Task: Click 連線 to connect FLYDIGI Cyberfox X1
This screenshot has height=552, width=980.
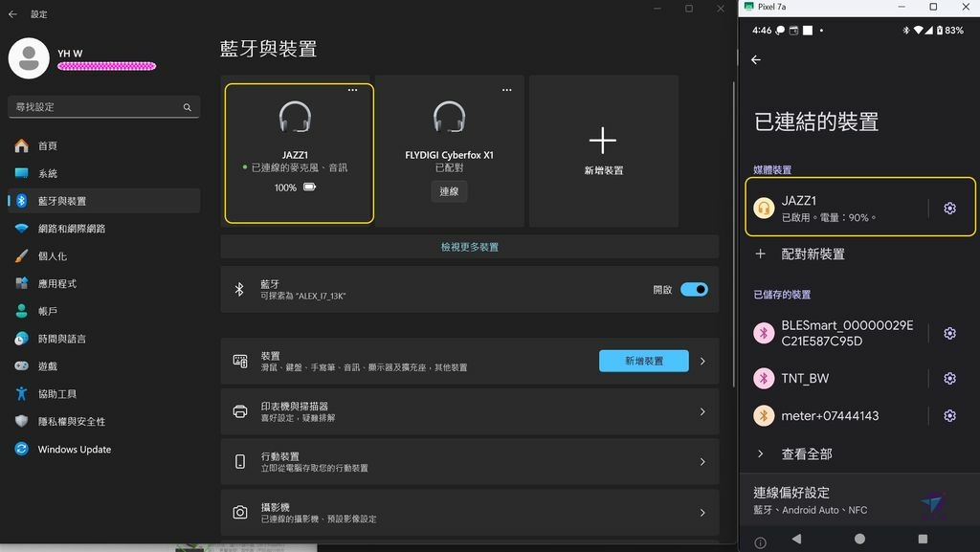Action: [x=450, y=191]
